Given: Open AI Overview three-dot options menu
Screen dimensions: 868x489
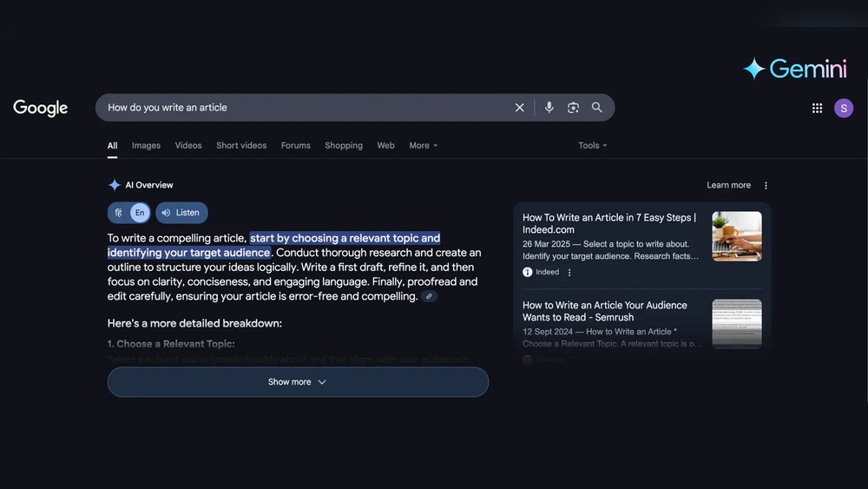Looking at the screenshot, I should click(766, 185).
